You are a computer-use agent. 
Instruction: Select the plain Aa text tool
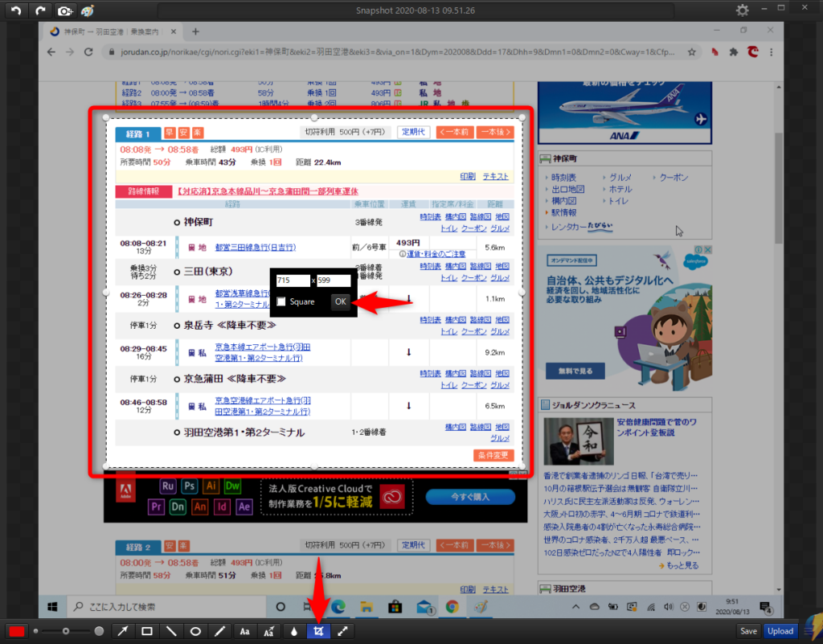[x=244, y=631]
